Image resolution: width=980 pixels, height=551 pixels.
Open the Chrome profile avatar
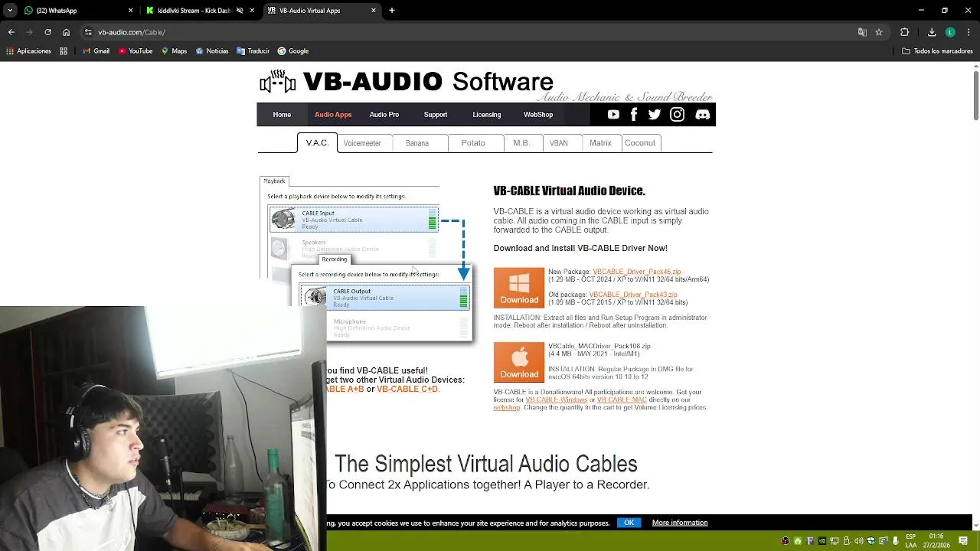pyautogui.click(x=950, y=32)
